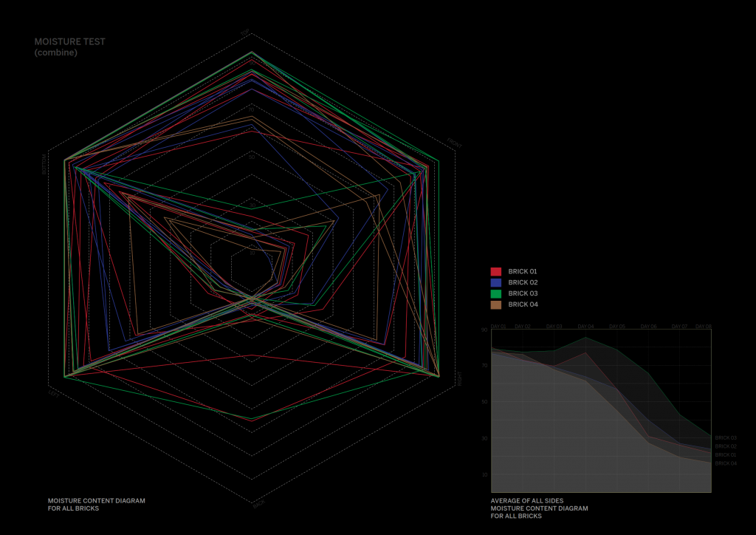Click BRICK 04 end label beside area chart
Image resolution: width=756 pixels, height=535 pixels.
[x=726, y=463]
